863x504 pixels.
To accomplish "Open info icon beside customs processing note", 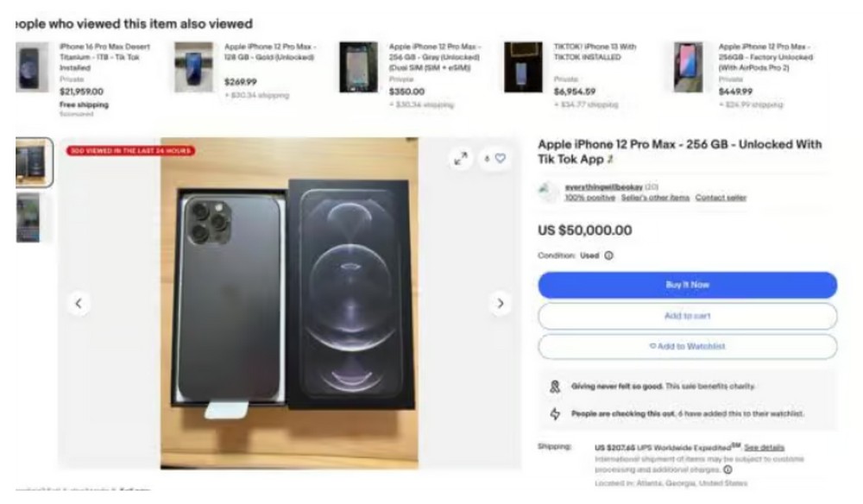I will 728,469.
